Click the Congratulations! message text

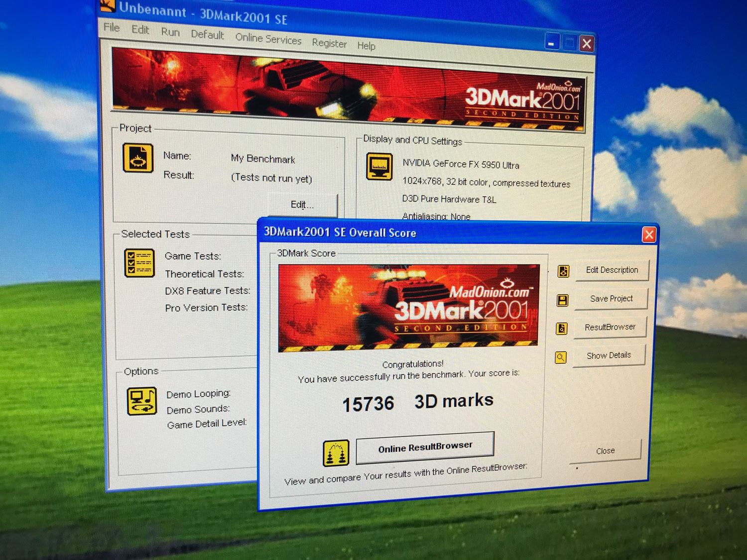click(413, 364)
